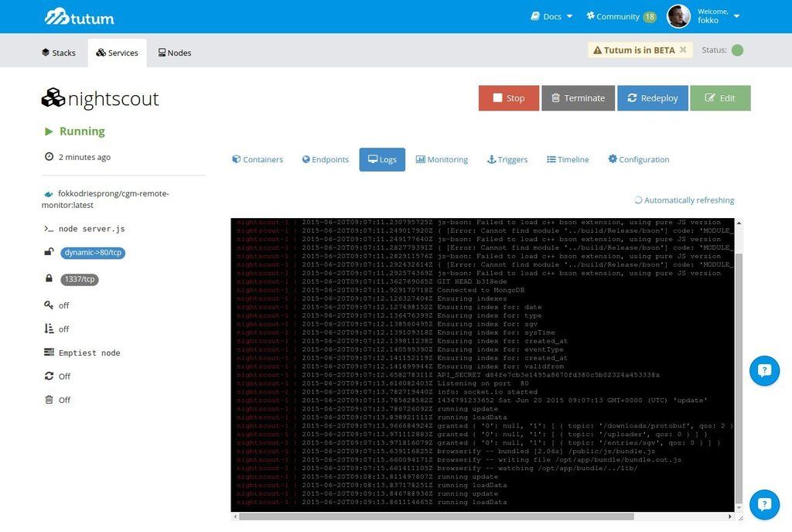This screenshot has width=792, height=532.
Task: Click the Emptiest node strategy text
Action: point(90,353)
